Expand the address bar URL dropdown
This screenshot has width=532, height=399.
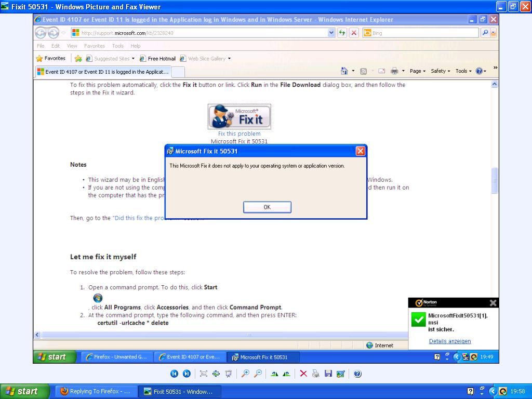pyautogui.click(x=331, y=33)
